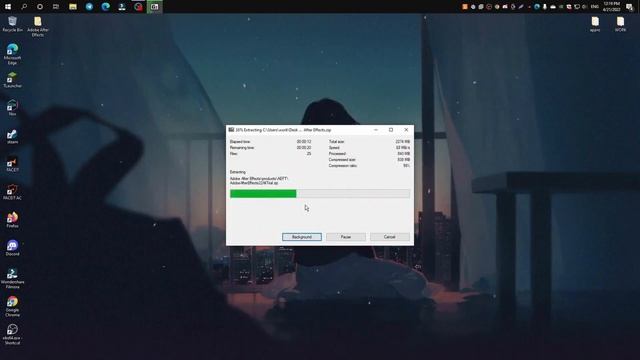Select the WORK folder on desktop

tap(620, 24)
